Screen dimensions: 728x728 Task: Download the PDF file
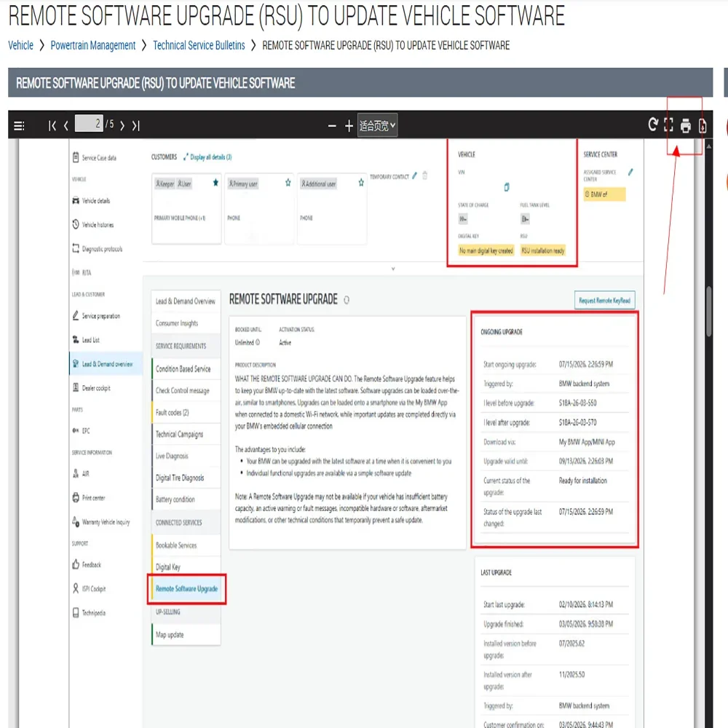(703, 126)
